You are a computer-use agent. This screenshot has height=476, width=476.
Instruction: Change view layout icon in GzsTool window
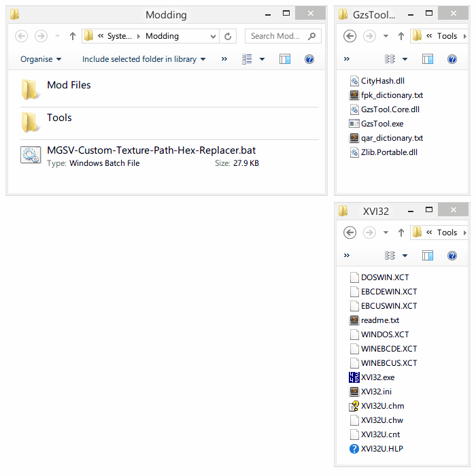(390, 59)
